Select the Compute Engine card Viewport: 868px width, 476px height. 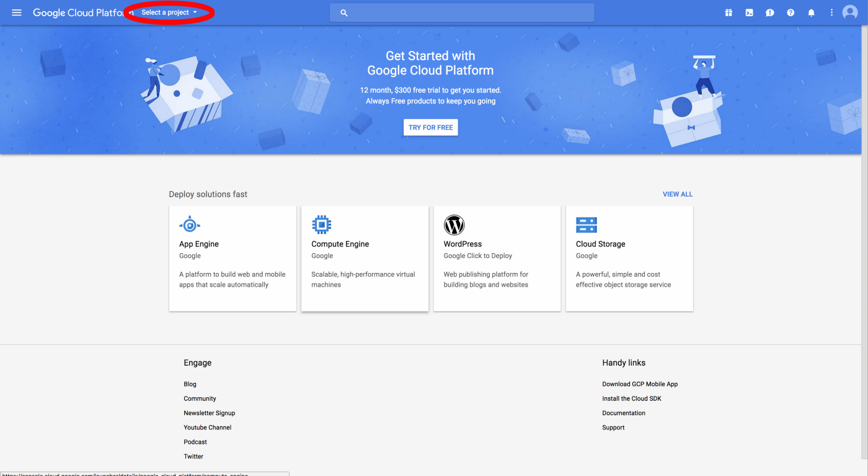pos(365,258)
